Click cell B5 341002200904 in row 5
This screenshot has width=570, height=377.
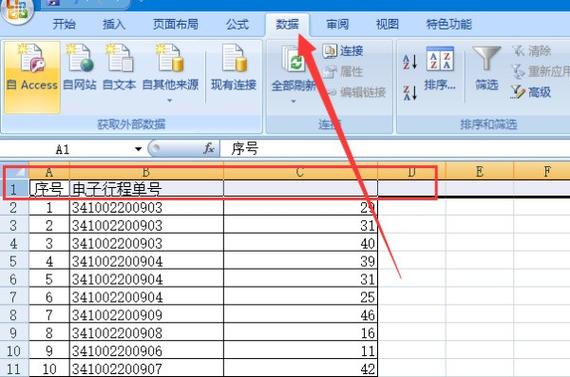(x=146, y=261)
